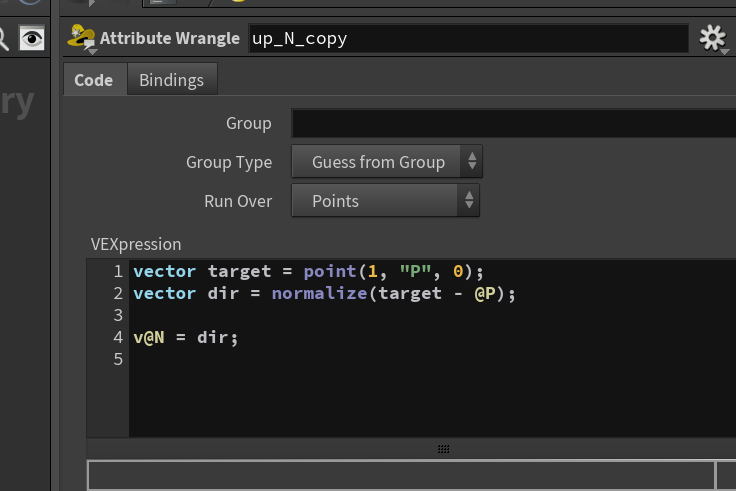Switch to the Code tab
Viewport: 736px width, 491px height.
click(x=94, y=80)
